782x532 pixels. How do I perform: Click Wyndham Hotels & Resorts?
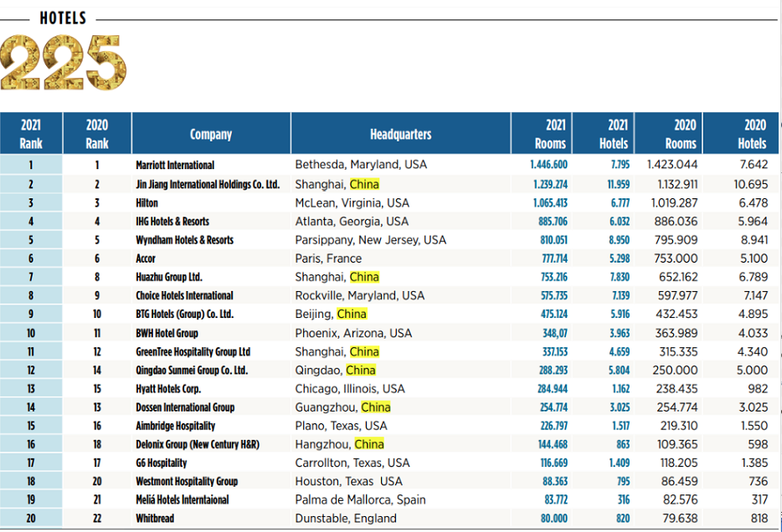(184, 240)
